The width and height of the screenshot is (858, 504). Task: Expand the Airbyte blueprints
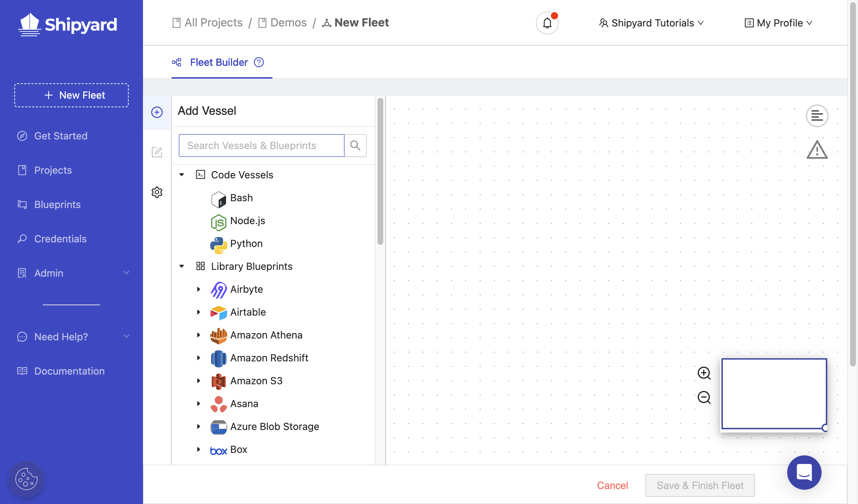[199, 289]
